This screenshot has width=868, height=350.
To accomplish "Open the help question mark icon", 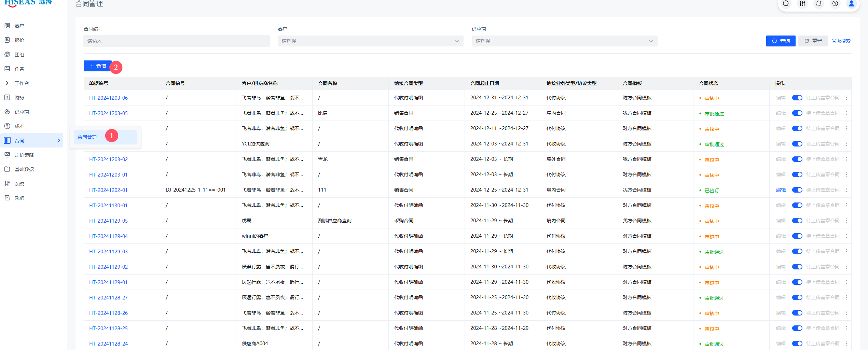I will [835, 4].
